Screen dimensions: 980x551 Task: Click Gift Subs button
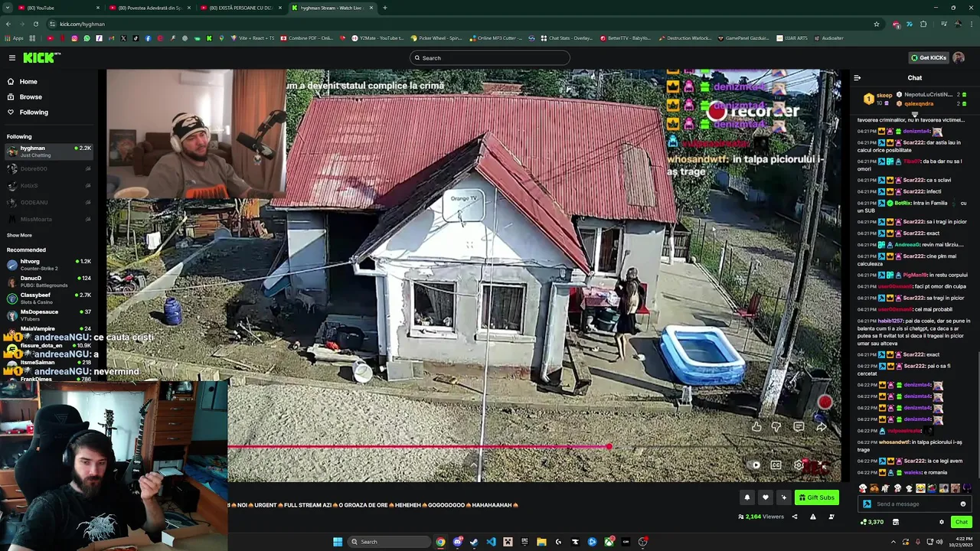click(x=816, y=497)
